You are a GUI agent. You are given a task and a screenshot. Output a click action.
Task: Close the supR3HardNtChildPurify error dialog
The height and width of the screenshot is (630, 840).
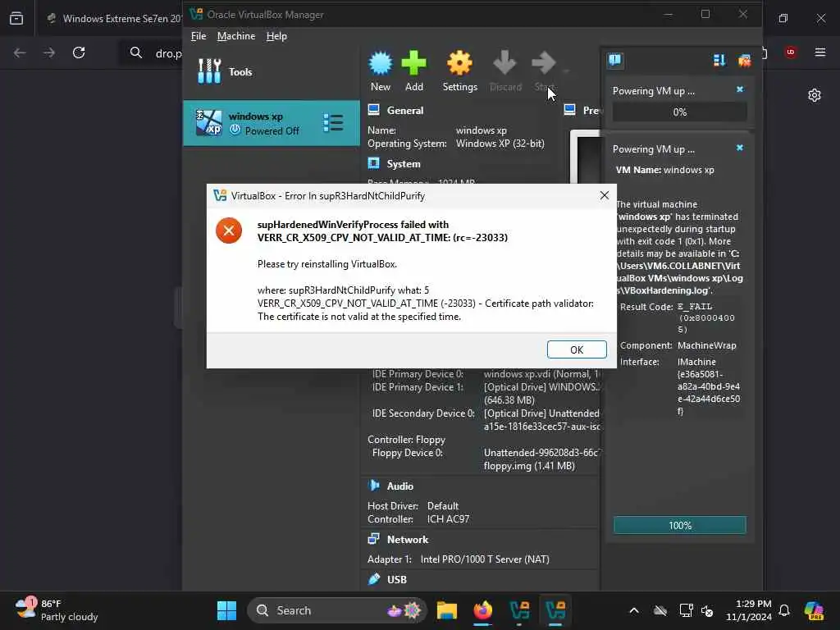(605, 195)
